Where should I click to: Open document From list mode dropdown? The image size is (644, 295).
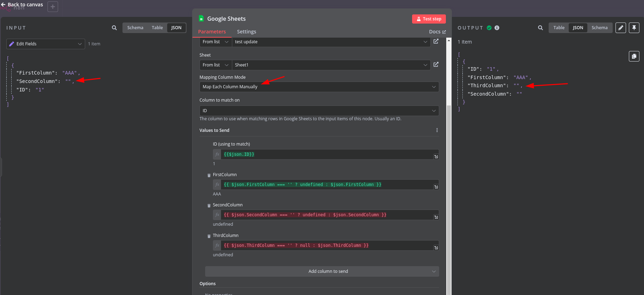click(x=216, y=42)
